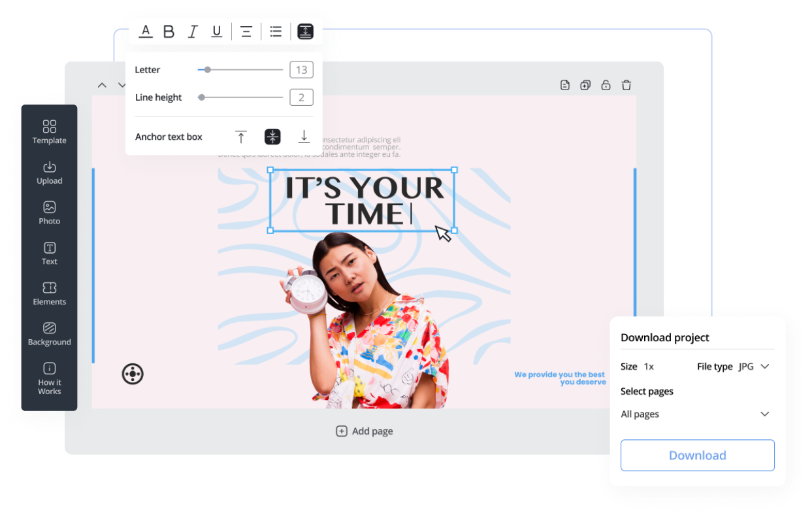
Task: Select the blue tagline text
Action: [x=560, y=378]
